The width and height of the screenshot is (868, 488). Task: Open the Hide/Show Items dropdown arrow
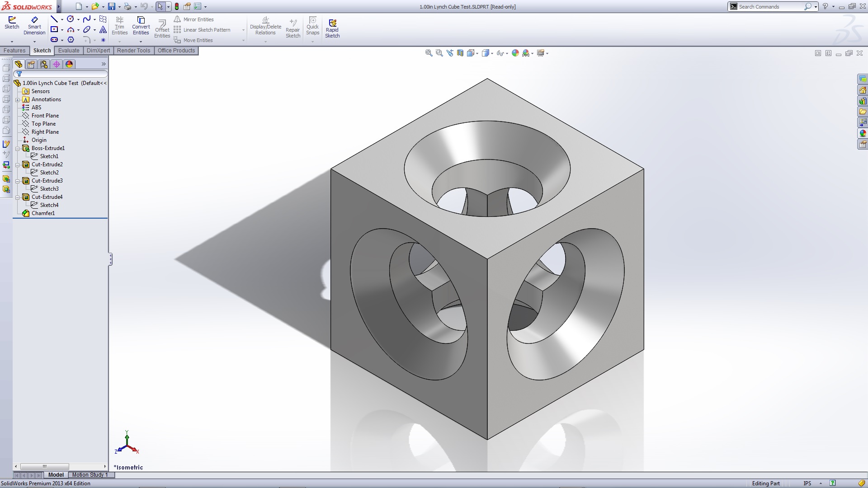pyautogui.click(x=507, y=53)
